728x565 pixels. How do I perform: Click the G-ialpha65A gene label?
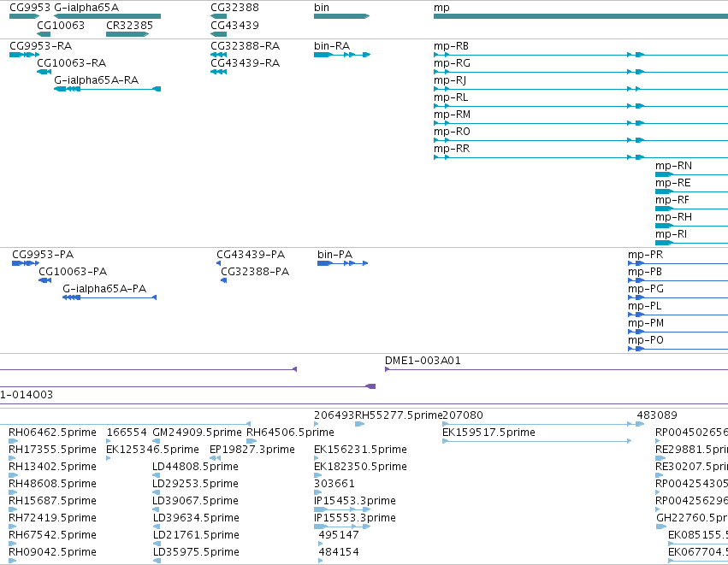click(86, 8)
